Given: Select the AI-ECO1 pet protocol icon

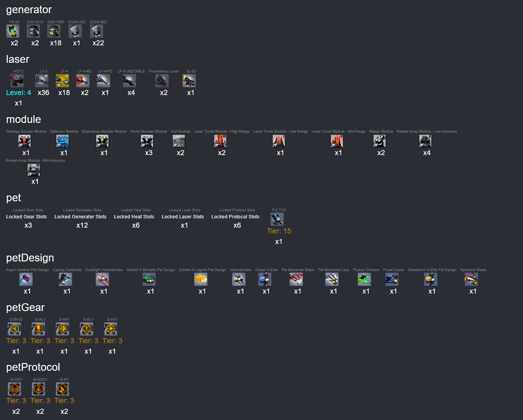Looking at the screenshot, I should pyautogui.click(x=38, y=389).
